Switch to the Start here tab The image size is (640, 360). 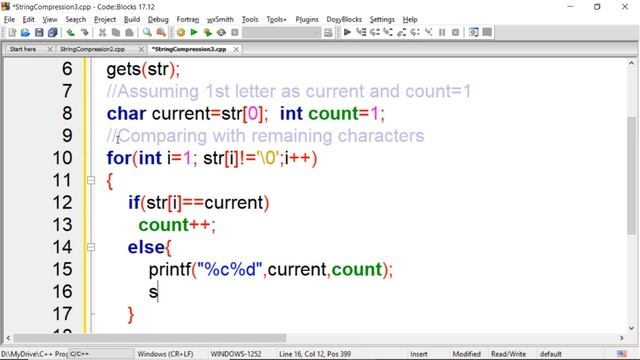tap(23, 49)
